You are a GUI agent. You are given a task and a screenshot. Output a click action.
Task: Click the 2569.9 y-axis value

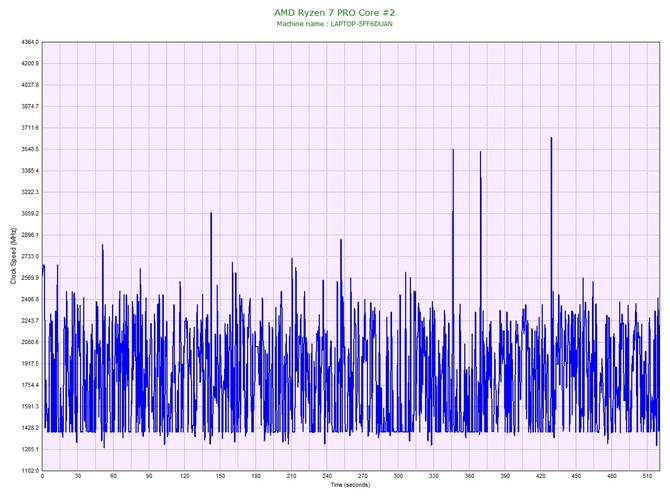(x=30, y=278)
